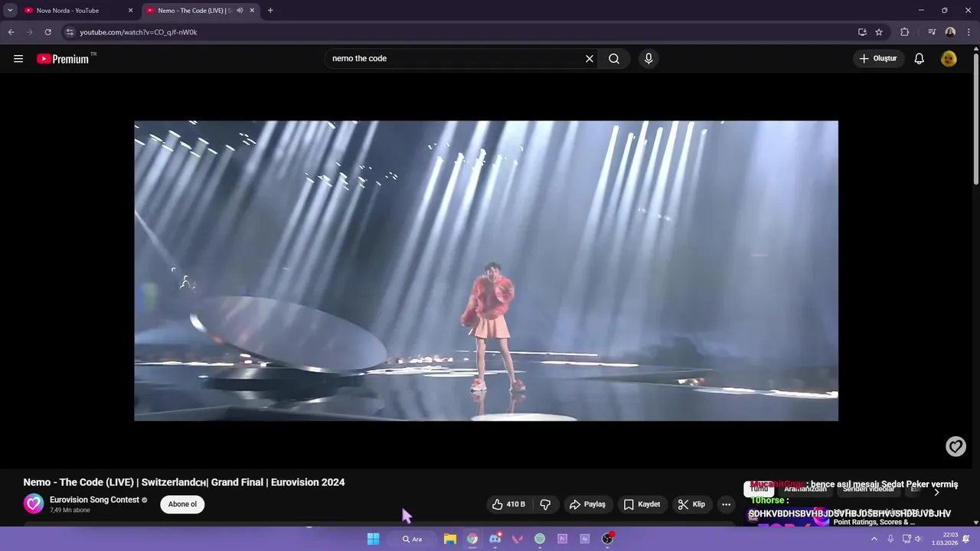This screenshot has height=551, width=980.
Task: Open YouTube notifications bell
Action: pyautogui.click(x=920, y=59)
